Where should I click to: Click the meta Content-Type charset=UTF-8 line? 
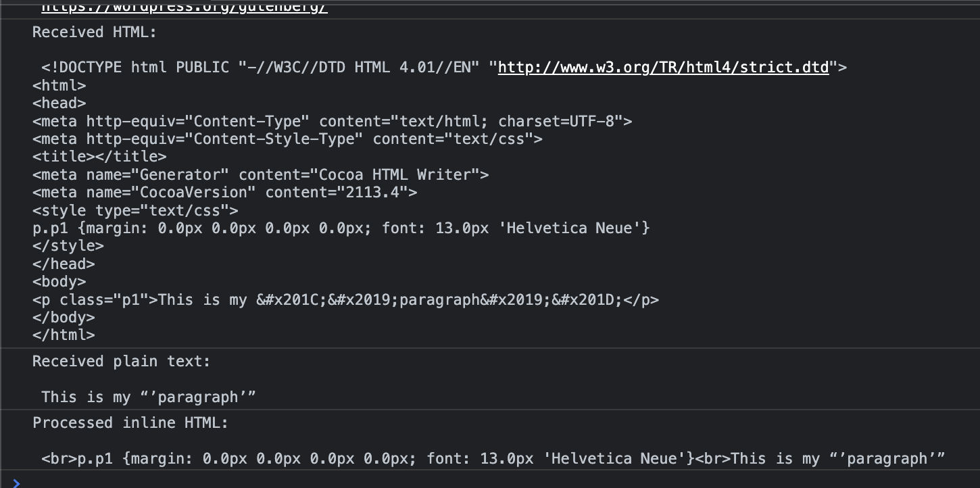[332, 122]
